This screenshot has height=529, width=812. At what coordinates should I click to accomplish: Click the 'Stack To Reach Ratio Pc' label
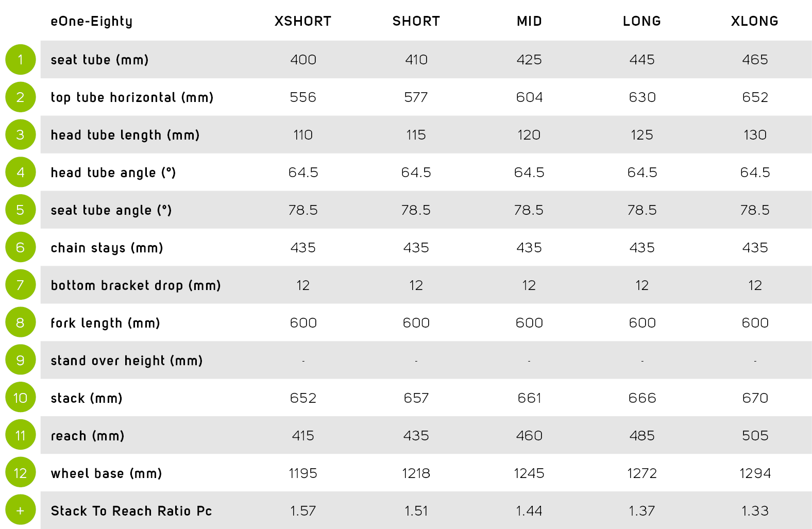point(131,511)
